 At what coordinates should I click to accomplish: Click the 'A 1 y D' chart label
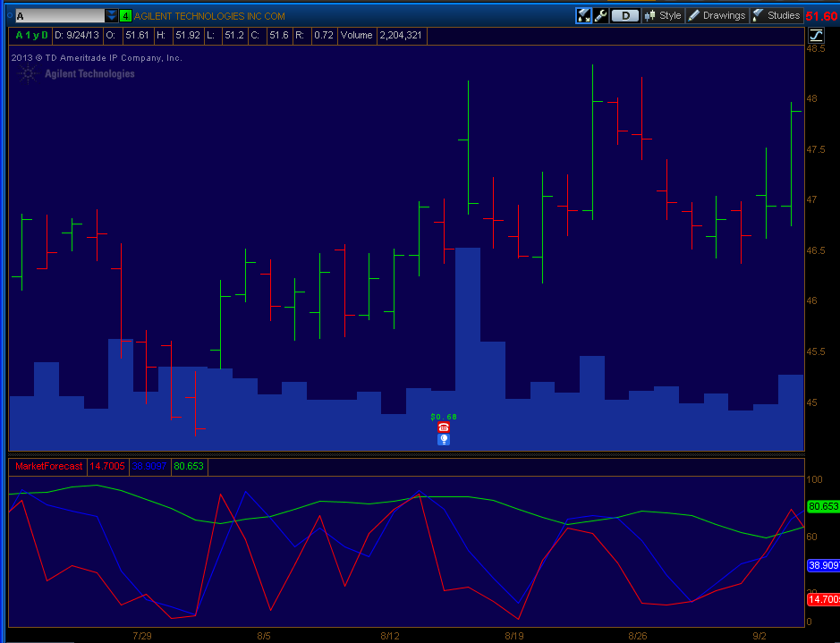(31, 36)
